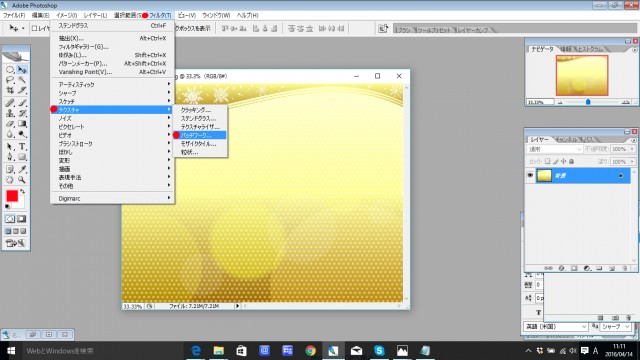Select the Notes tool

10,169
